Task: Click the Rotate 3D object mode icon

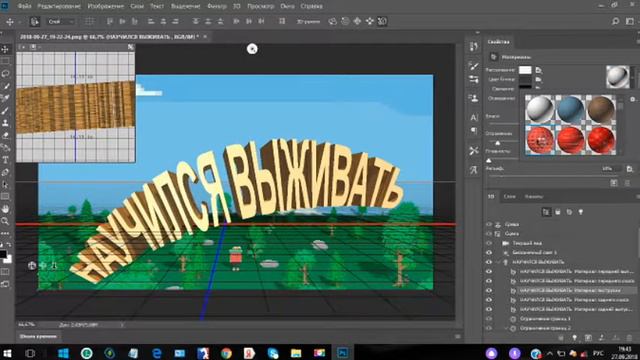Action: [333, 21]
